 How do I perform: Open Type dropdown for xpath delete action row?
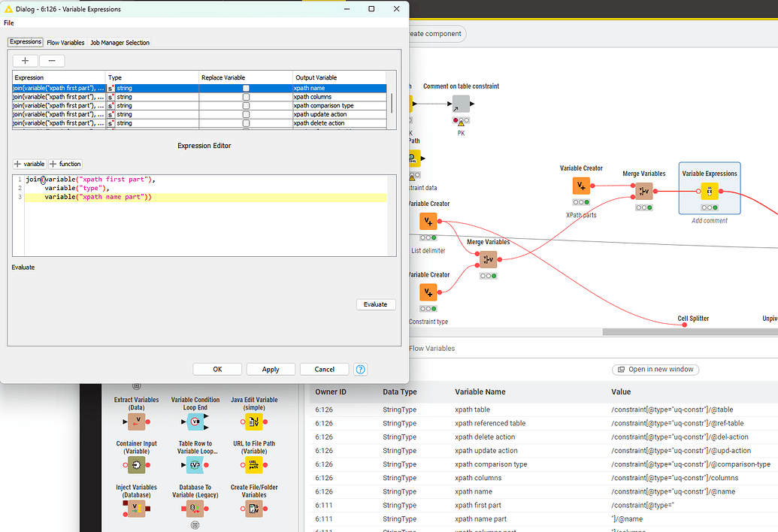(153, 123)
